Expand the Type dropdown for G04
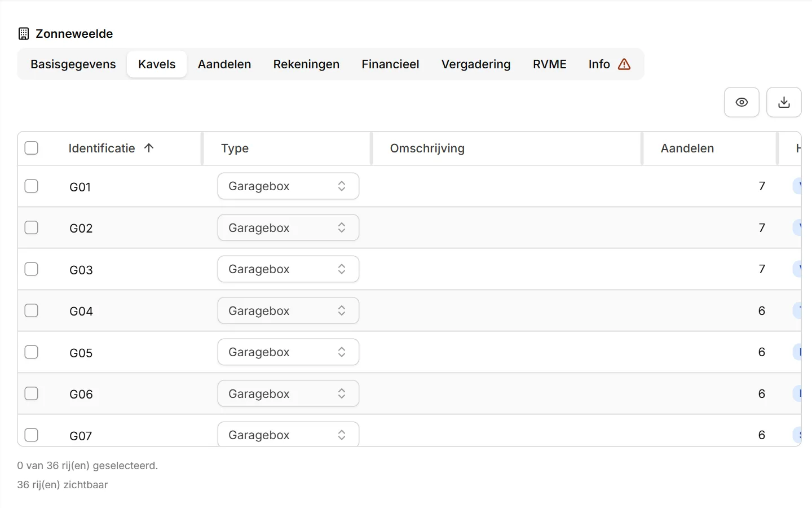Viewport: 812px width, 508px height. tap(288, 310)
